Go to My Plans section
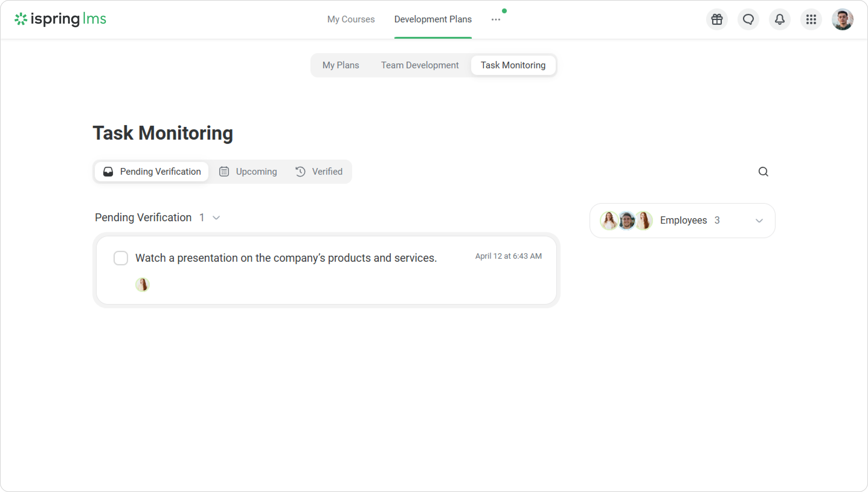 click(x=341, y=65)
